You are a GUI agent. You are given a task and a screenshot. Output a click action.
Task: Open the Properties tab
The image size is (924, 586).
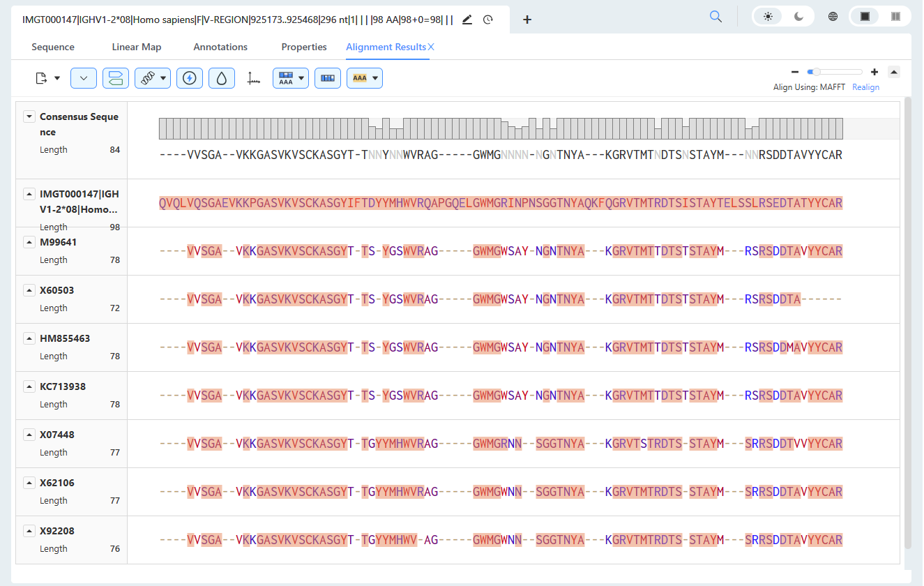coord(304,47)
